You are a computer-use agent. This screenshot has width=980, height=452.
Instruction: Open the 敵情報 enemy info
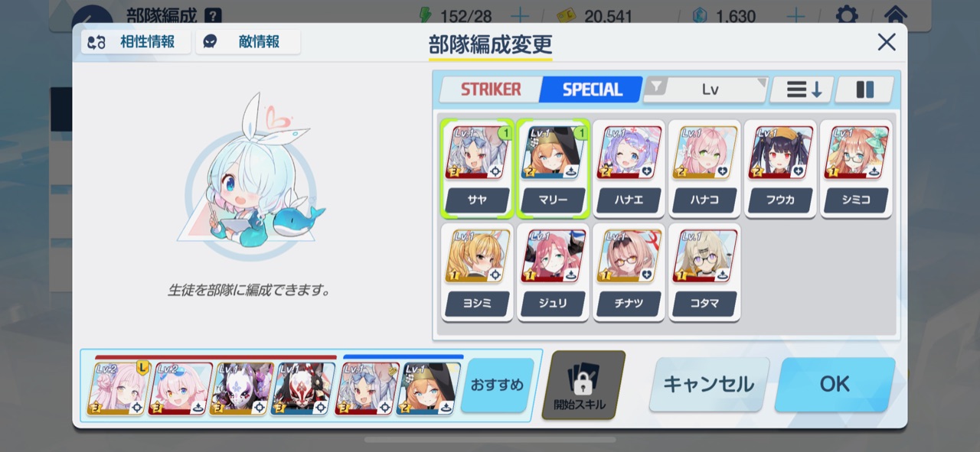pos(248,42)
